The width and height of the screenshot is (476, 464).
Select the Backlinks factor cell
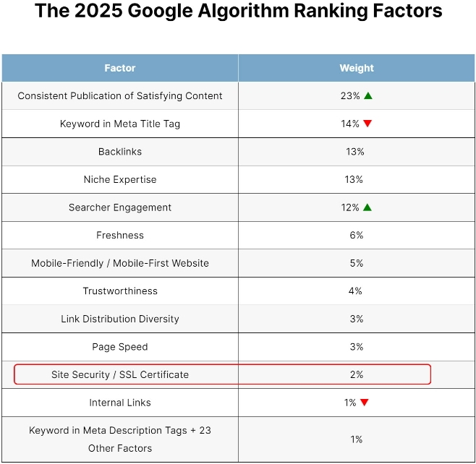(120, 152)
